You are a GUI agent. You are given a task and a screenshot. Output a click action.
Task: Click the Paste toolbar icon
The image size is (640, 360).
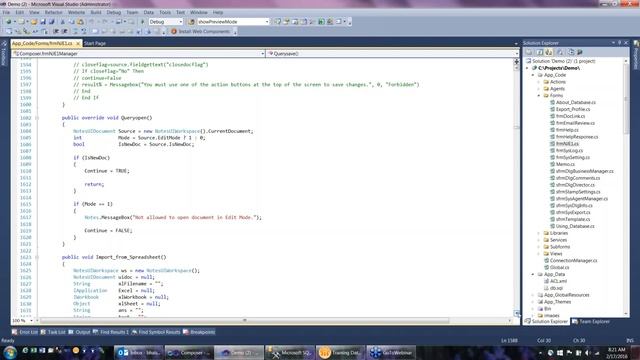[x=80, y=22]
